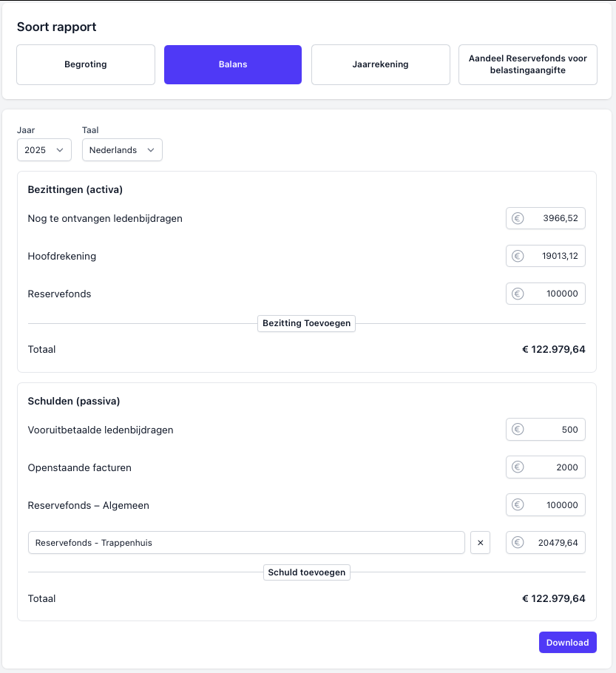Click the Schuld toevoegen button
This screenshot has height=673, width=616.
[x=306, y=572]
